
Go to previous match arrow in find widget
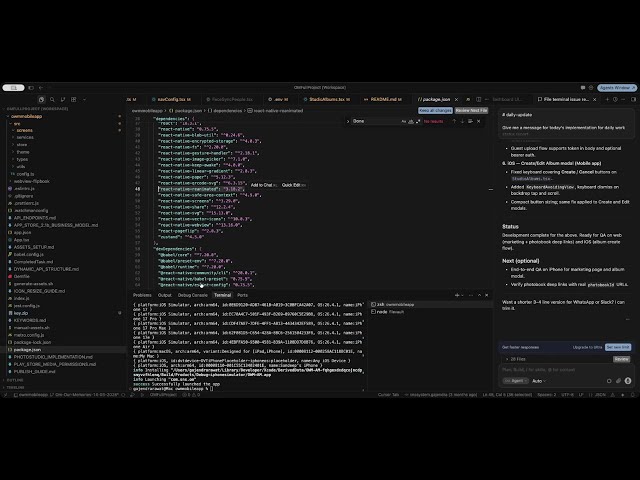454,121
